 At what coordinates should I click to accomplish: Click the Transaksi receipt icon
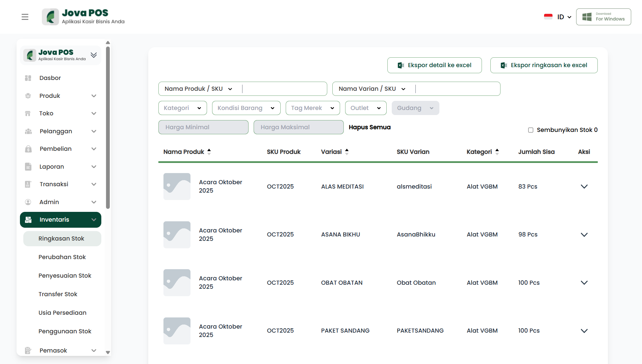coord(28,184)
